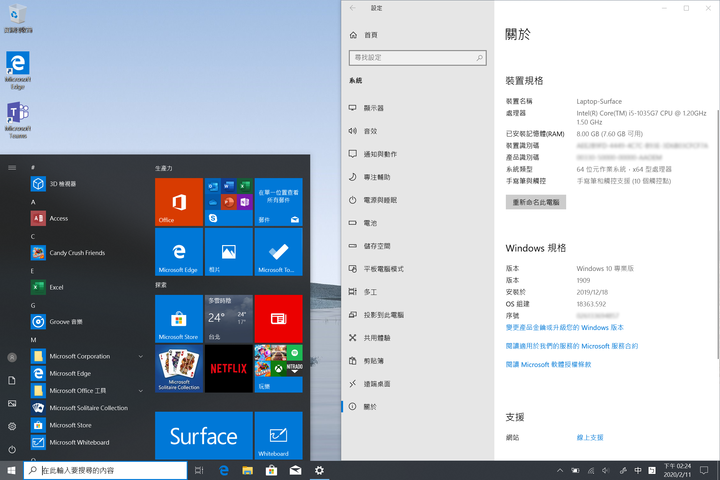Open Clipboard settings

(x=418, y=361)
